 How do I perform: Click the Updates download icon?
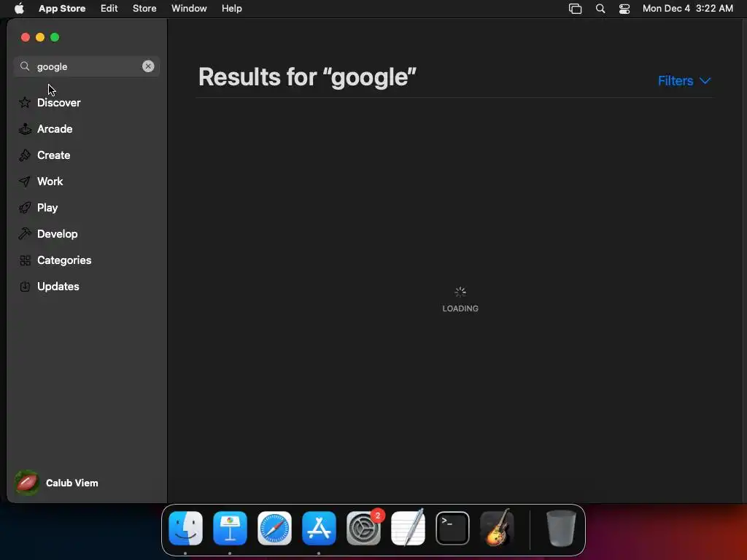click(x=25, y=286)
